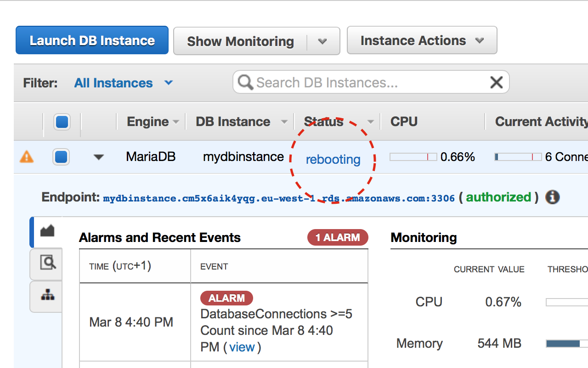This screenshot has height=368, width=588.
Task: Click the CPU threshold bar in Monitoring
Action: pyautogui.click(x=567, y=302)
